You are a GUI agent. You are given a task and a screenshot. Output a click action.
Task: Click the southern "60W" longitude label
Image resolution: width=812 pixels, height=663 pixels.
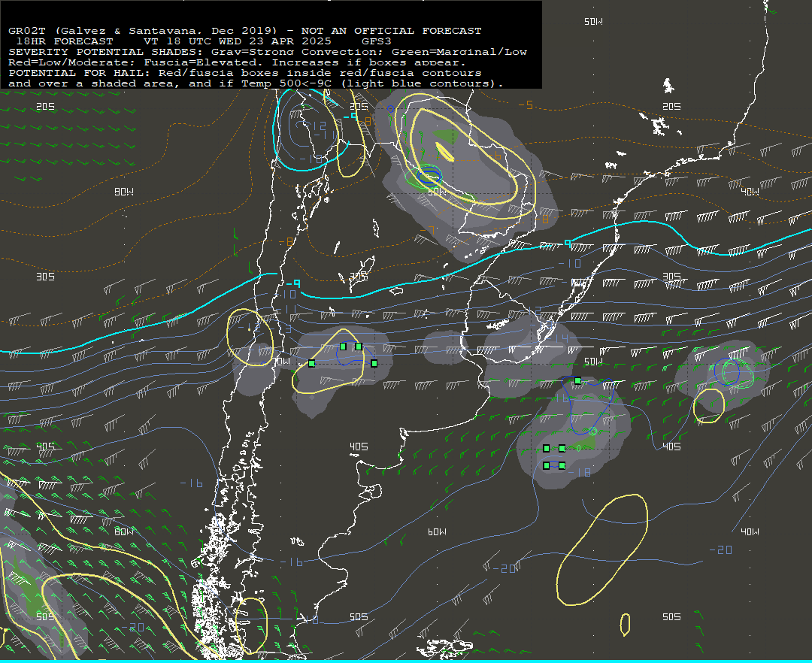(x=437, y=531)
